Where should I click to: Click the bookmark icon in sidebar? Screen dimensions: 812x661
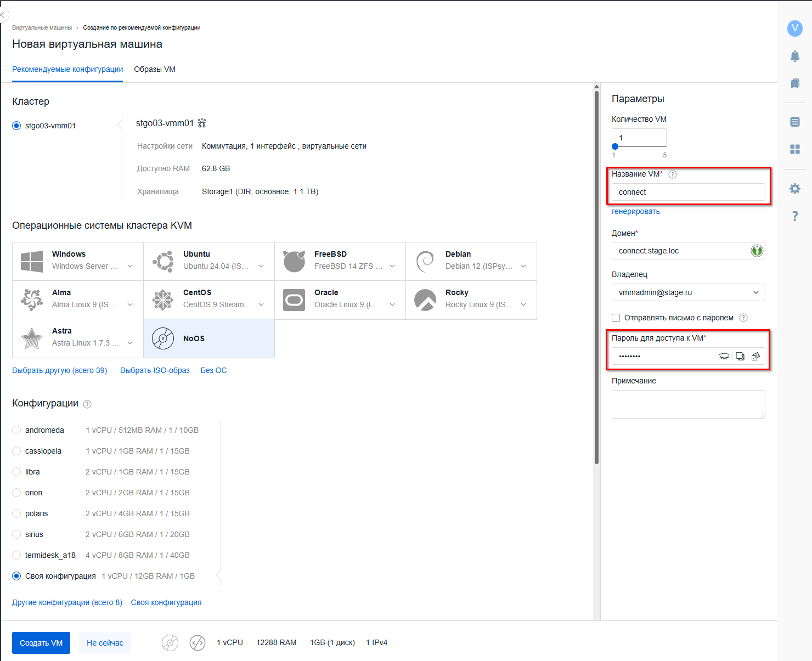pyautogui.click(x=794, y=83)
